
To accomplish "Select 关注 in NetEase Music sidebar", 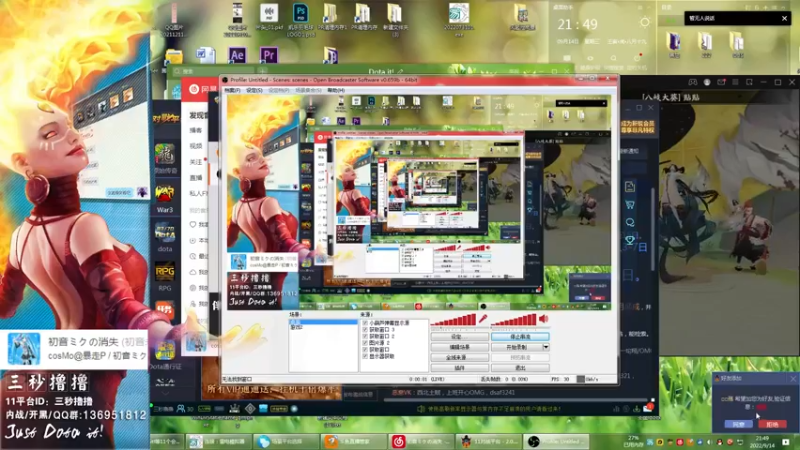I will point(196,162).
